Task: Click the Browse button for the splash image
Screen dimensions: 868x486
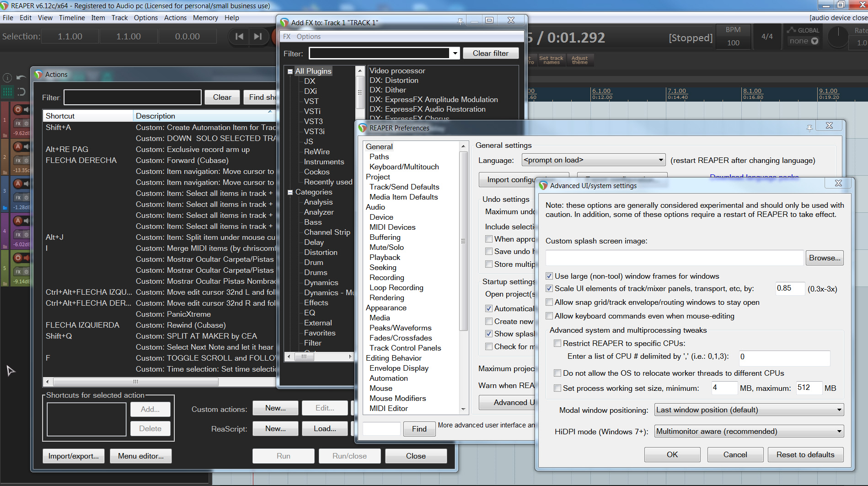Action: point(825,258)
